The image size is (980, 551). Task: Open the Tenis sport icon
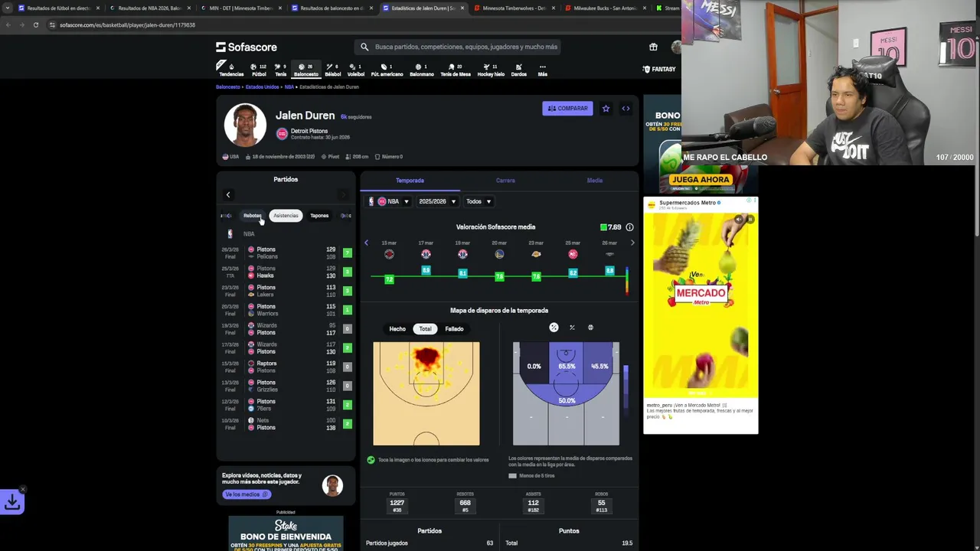280,70
